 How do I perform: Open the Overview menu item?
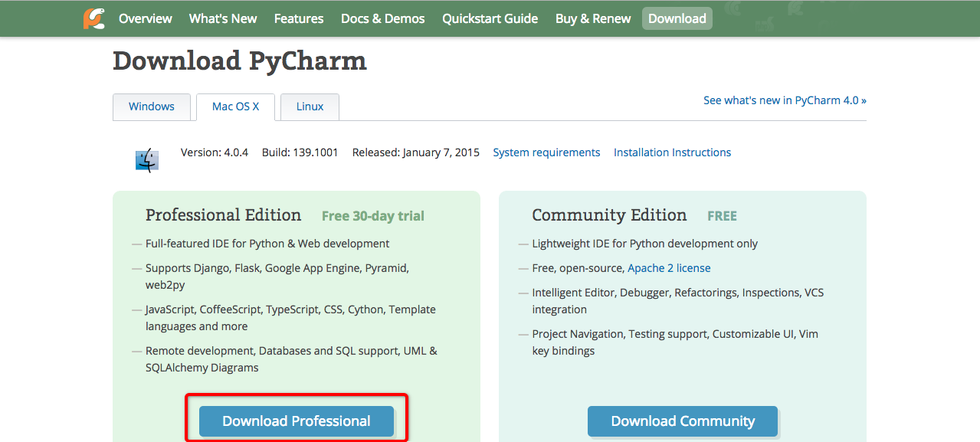coord(146,18)
